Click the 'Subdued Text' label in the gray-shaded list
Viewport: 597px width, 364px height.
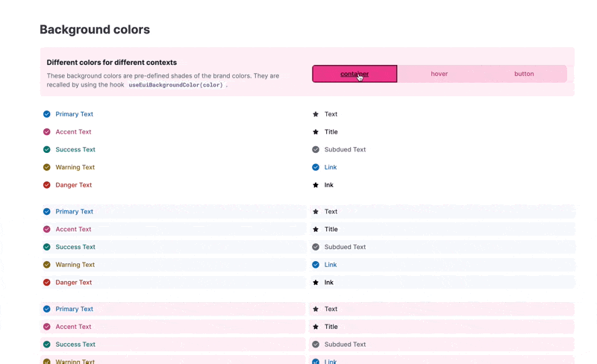[x=345, y=247]
